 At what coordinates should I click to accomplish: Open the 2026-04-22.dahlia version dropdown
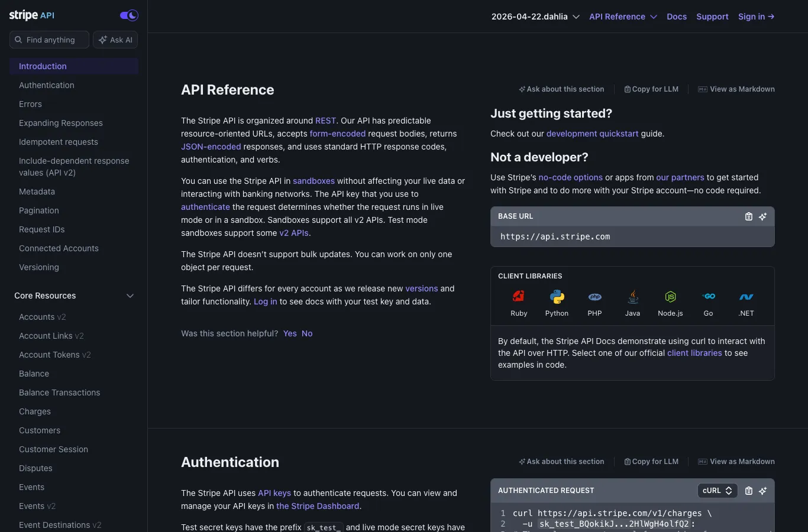pyautogui.click(x=535, y=17)
